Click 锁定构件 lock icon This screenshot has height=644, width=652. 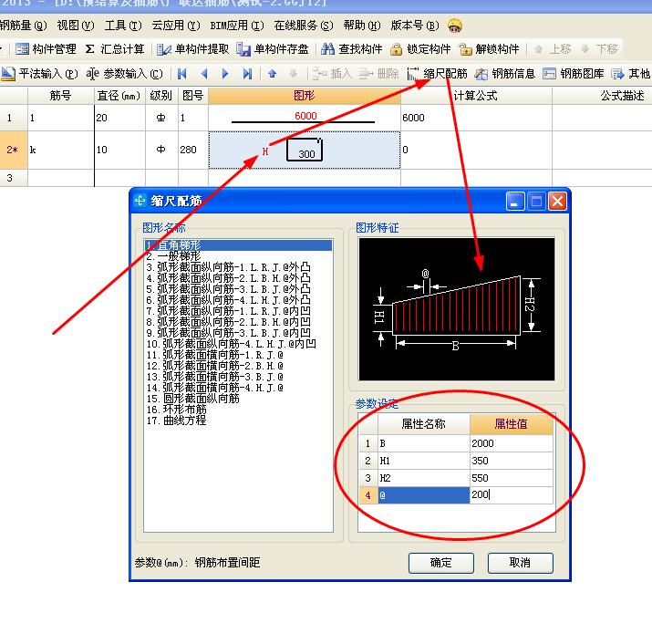tap(396, 49)
